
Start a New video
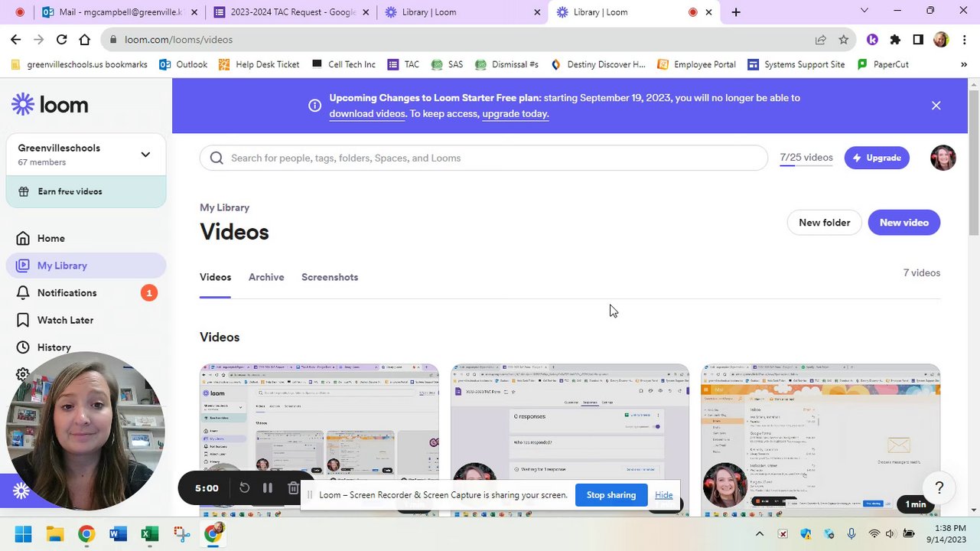click(x=903, y=223)
